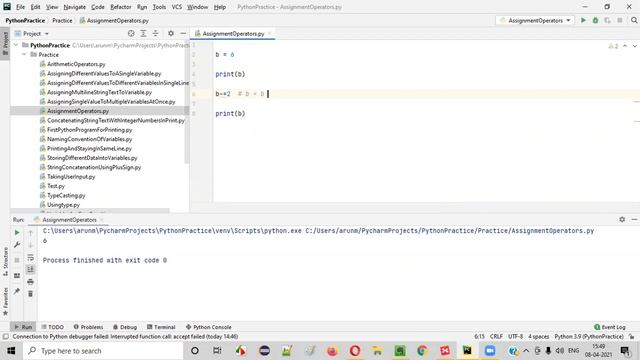
Task: Restore layout icon in Run panel
Action: tap(17, 276)
